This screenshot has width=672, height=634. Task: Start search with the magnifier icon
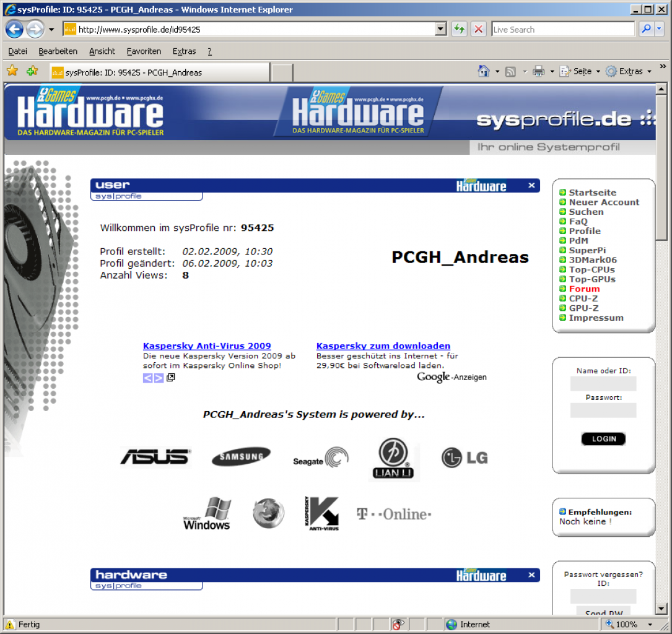[x=646, y=29]
